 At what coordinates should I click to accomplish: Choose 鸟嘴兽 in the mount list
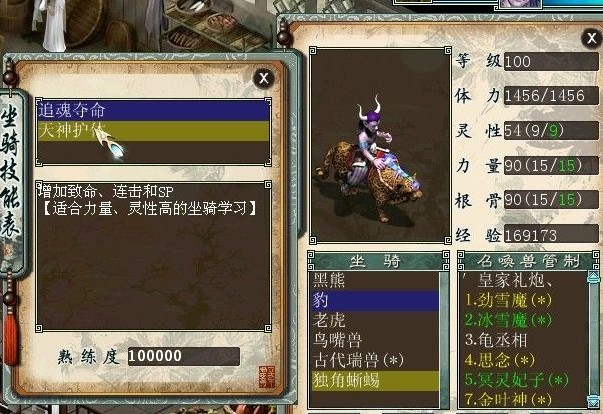375,340
